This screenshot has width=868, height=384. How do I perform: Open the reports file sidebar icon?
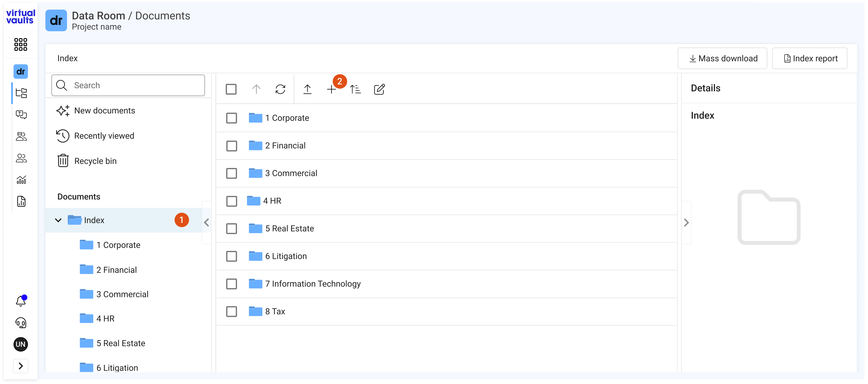[21, 201]
